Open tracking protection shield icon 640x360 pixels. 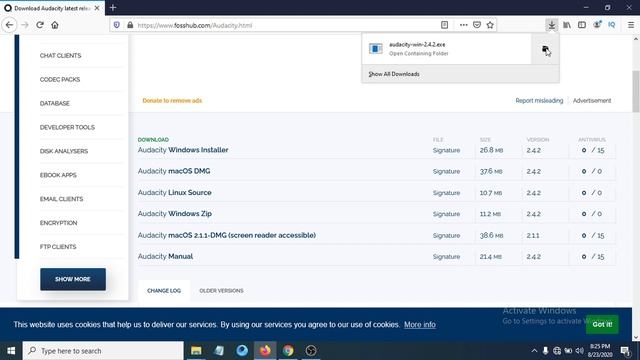[x=117, y=25]
